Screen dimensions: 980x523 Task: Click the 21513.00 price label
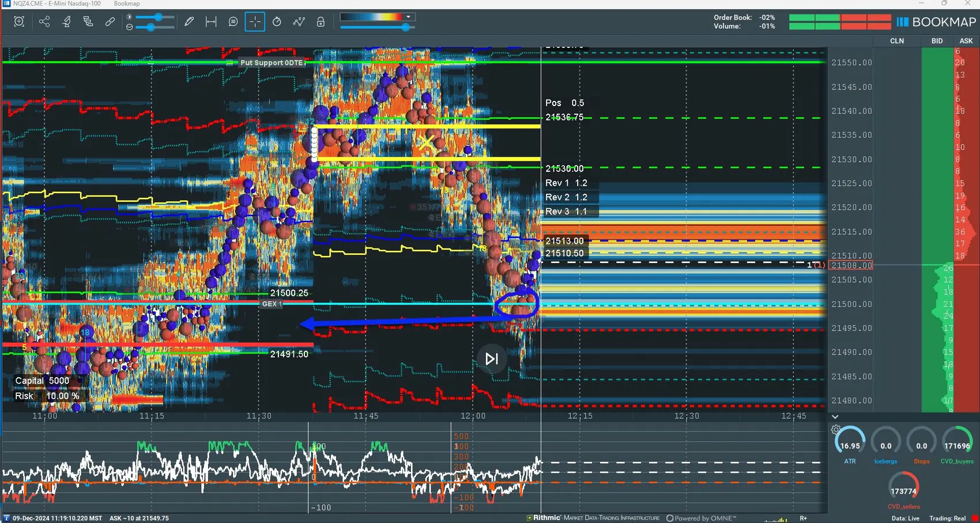click(564, 241)
